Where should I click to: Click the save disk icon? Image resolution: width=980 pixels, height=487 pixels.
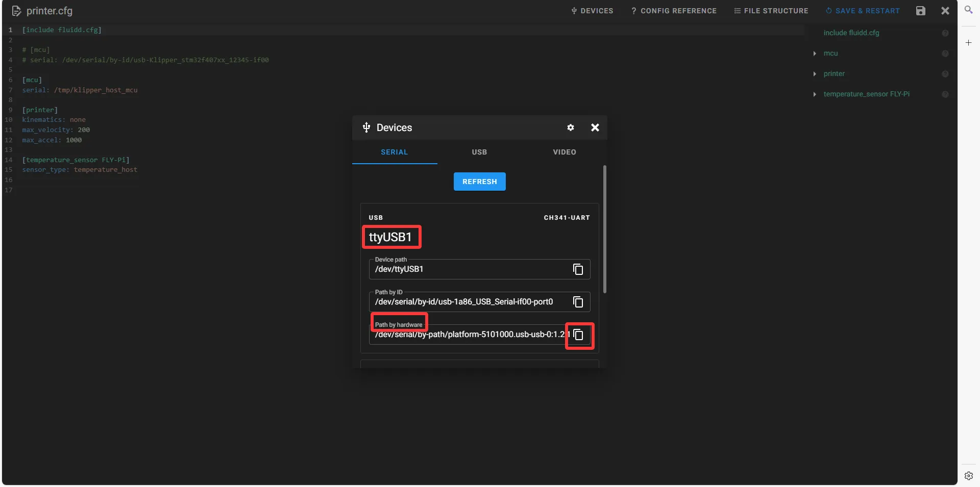[x=920, y=11]
